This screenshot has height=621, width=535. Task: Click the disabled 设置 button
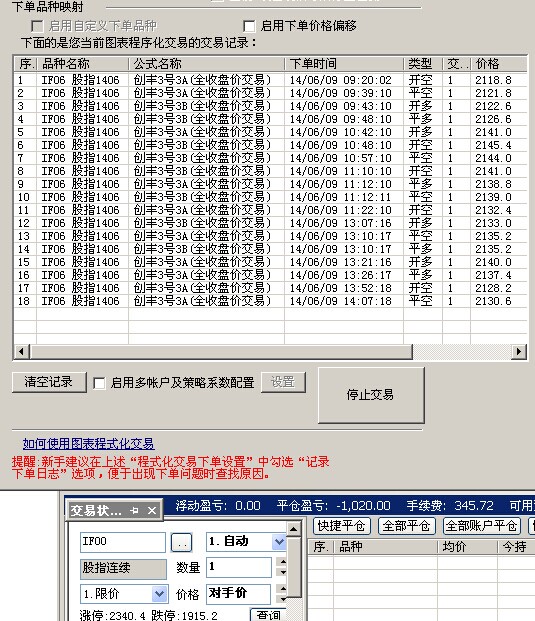(283, 382)
